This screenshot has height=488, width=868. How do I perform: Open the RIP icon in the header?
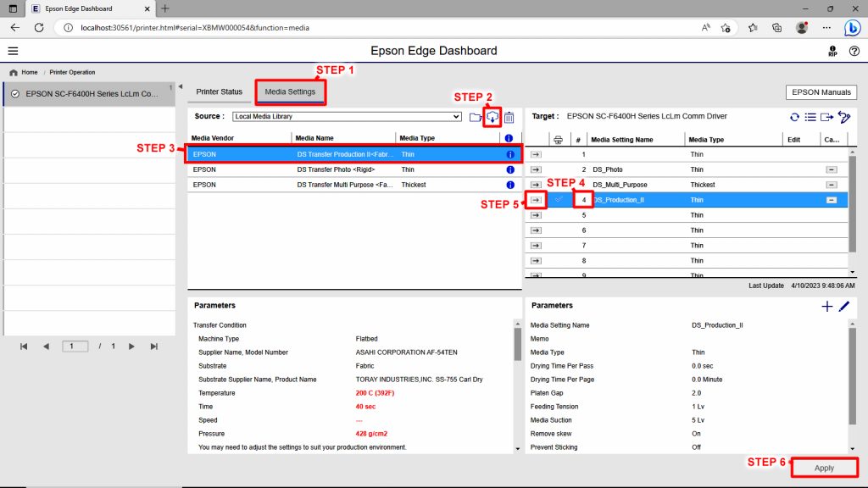click(x=832, y=51)
